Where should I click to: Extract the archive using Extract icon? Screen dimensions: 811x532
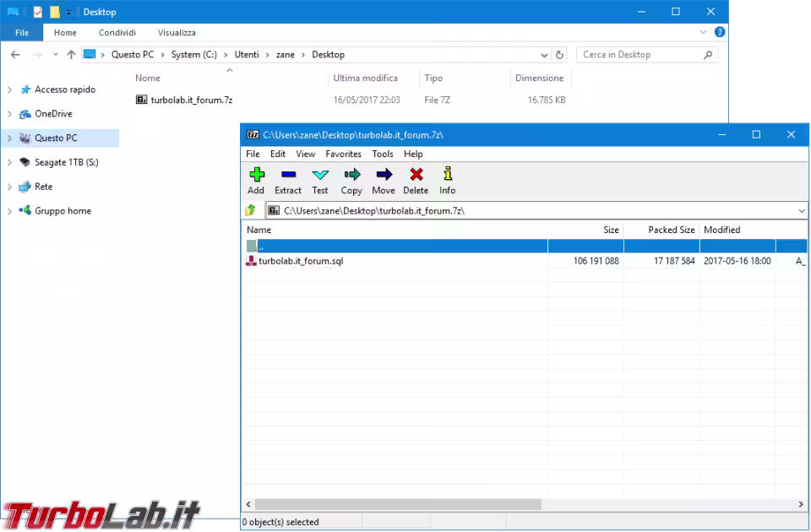point(288,181)
